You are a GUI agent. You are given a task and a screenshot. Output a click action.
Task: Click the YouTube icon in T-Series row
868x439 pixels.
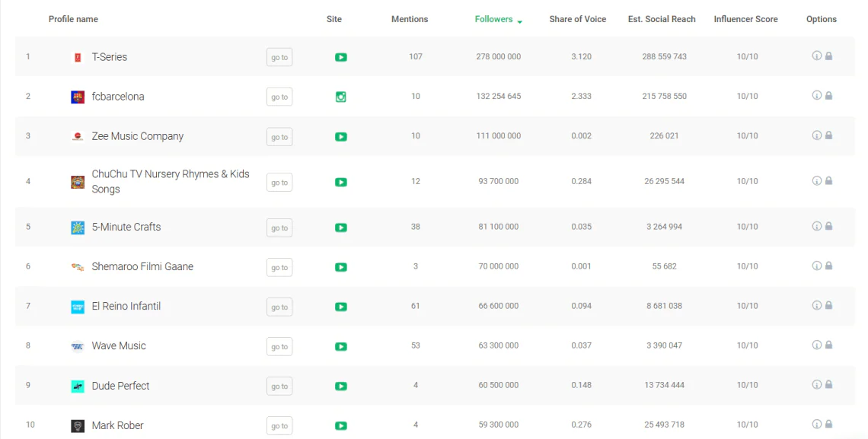point(341,57)
